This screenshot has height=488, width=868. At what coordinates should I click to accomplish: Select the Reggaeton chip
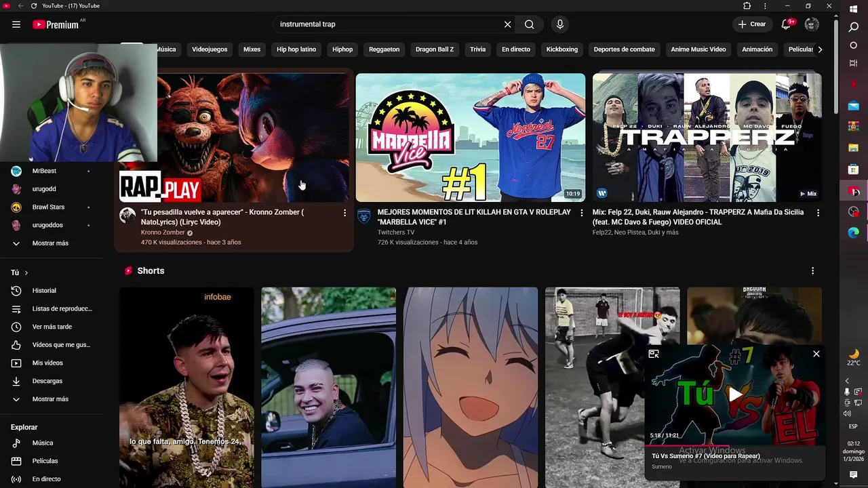coord(384,49)
